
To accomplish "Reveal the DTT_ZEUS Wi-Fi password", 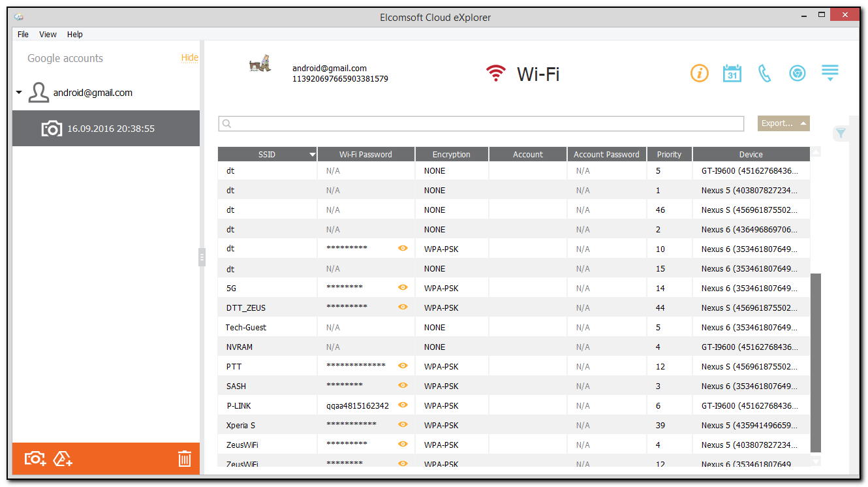I will tap(403, 307).
